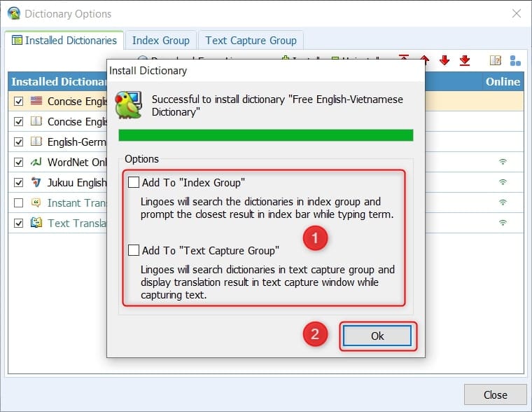Image resolution: width=532 pixels, height=412 pixels.
Task: Switch to the Installed Dictionaries tab
Action: pyautogui.click(x=64, y=41)
